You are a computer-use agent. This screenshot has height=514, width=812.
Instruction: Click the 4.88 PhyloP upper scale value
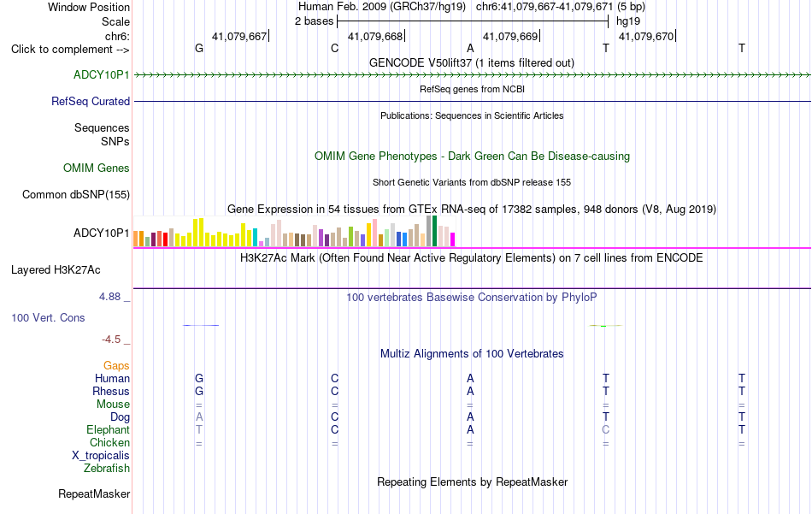pos(109,297)
